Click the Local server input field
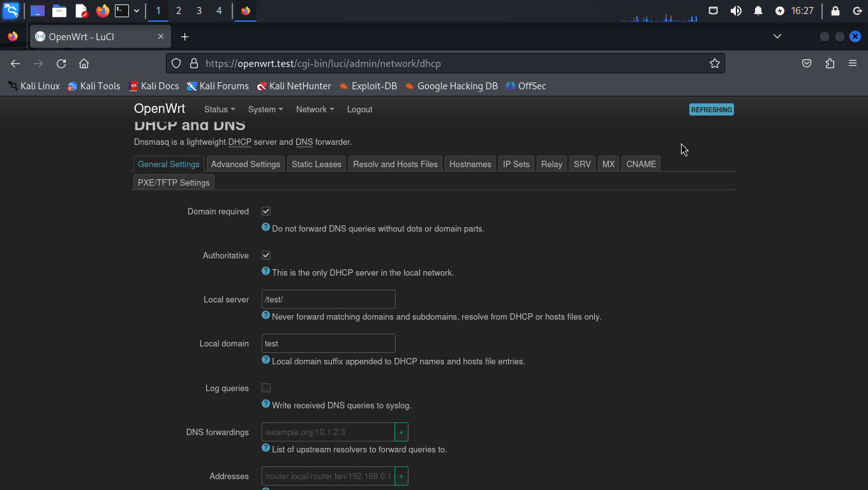868x490 pixels. [329, 299]
